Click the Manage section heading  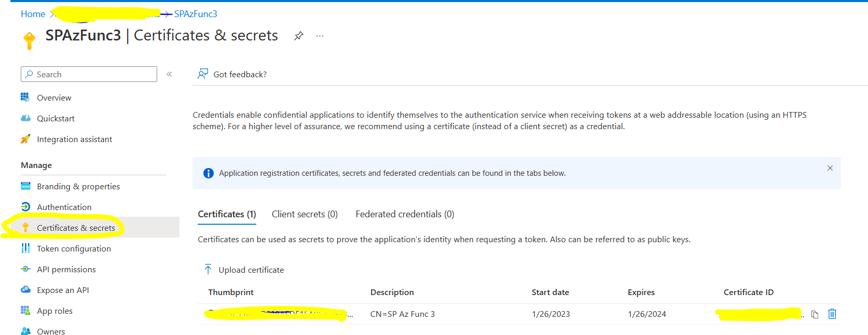pyautogui.click(x=36, y=165)
